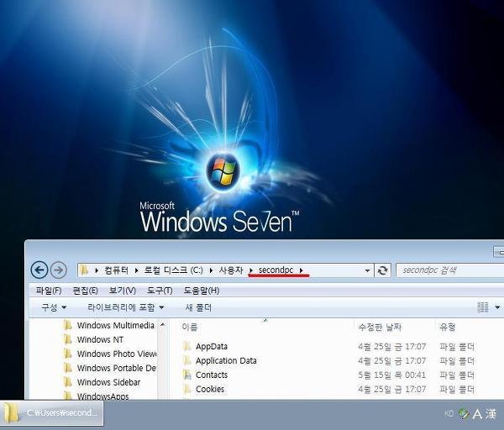504x430 pixels.
Task: Open the 파일(F) menu
Action: pos(49,291)
